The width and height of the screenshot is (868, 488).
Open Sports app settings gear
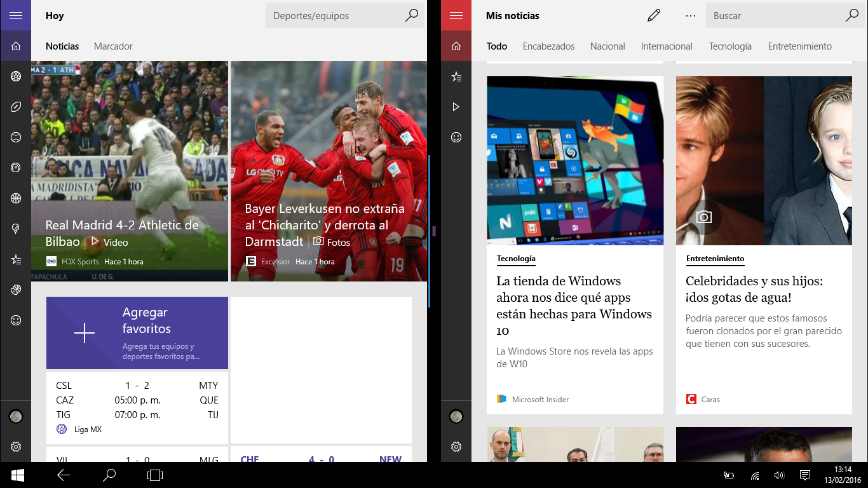pyautogui.click(x=16, y=447)
